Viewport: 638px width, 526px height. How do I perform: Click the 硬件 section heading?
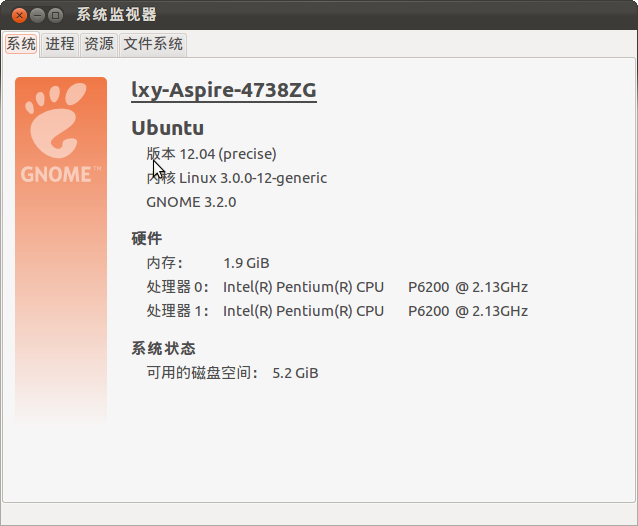(146, 238)
